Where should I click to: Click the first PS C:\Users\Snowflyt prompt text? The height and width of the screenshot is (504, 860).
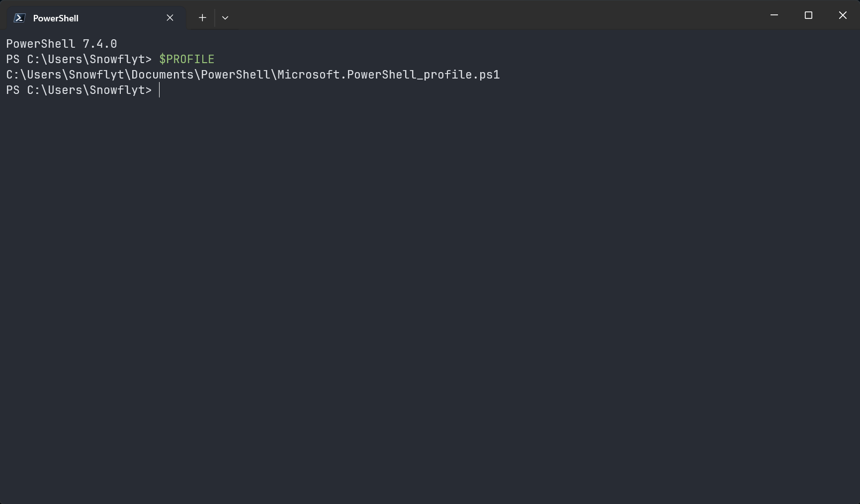click(79, 59)
